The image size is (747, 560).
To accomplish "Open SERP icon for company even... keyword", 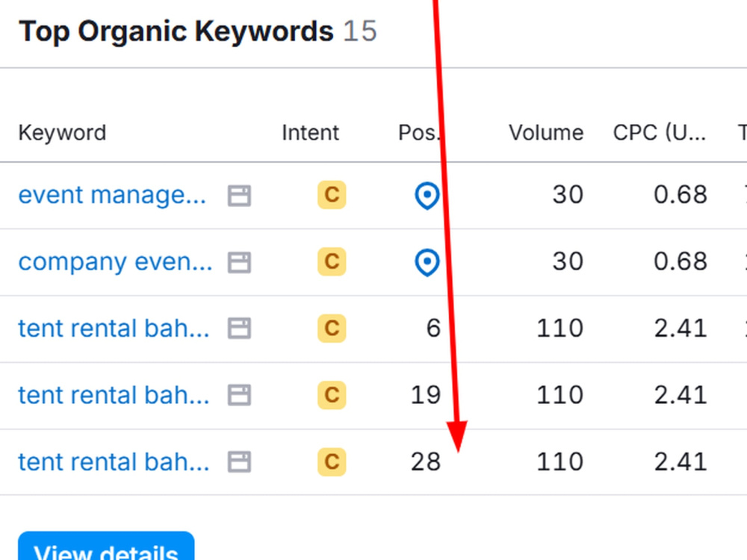I will click(239, 262).
